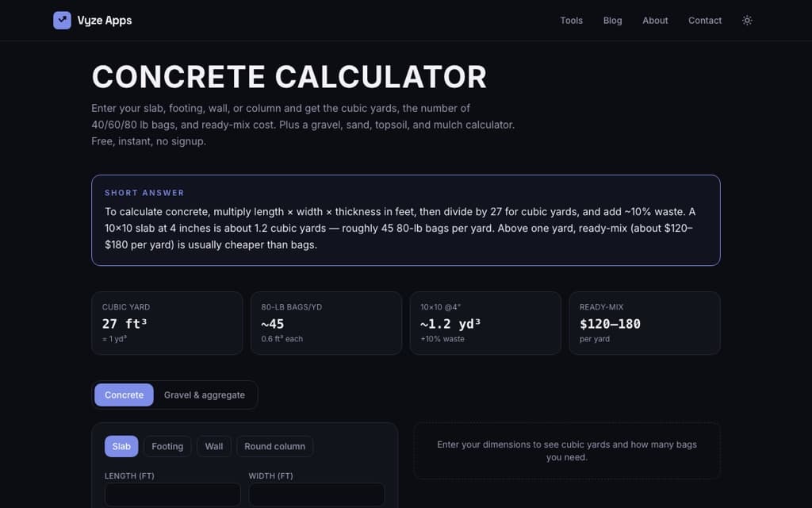
Task: Open the Vyze Apps home link
Action: (x=93, y=20)
